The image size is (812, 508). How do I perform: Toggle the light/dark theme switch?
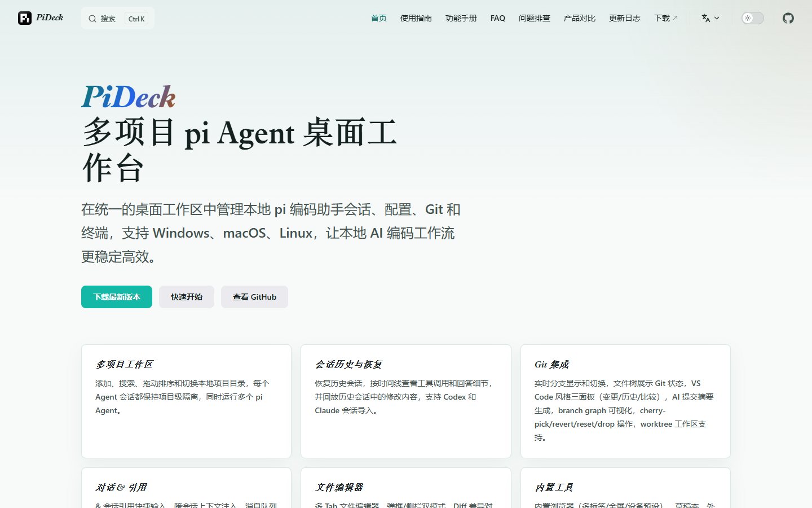[x=752, y=18]
